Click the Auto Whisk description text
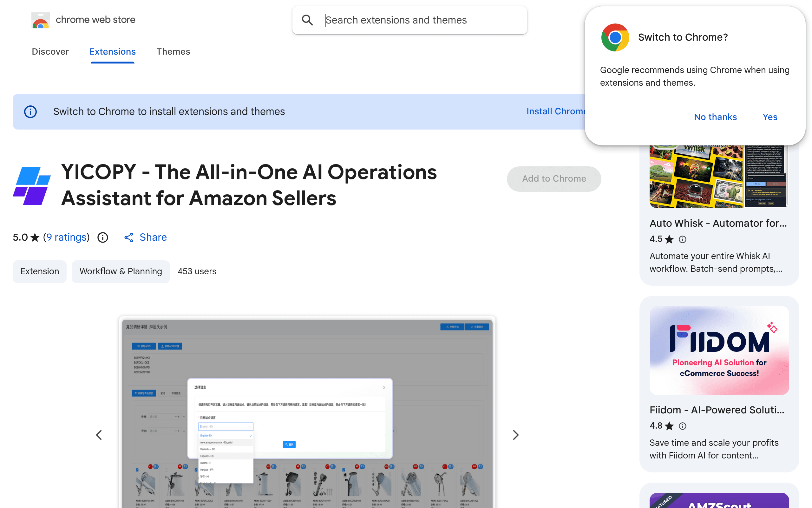This screenshot has height=508, width=812. click(x=716, y=262)
